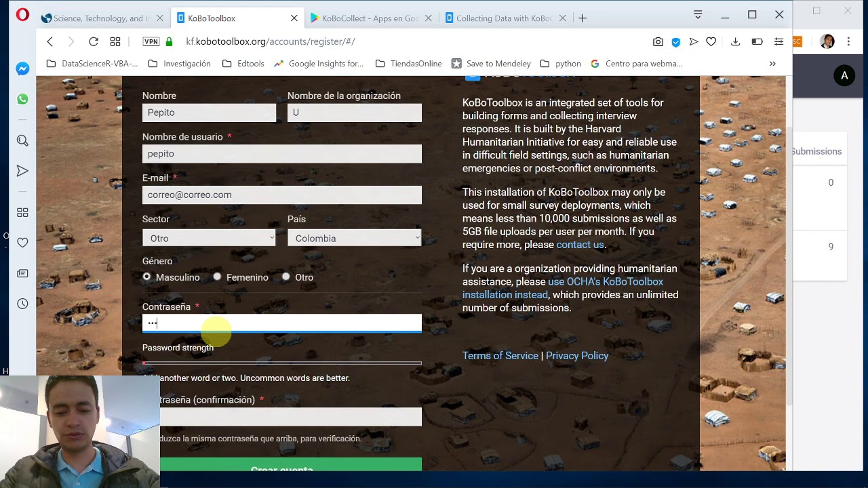Viewport: 868px width, 488px height.
Task: Switch to KoBoCollect Apps tab
Action: click(x=370, y=18)
